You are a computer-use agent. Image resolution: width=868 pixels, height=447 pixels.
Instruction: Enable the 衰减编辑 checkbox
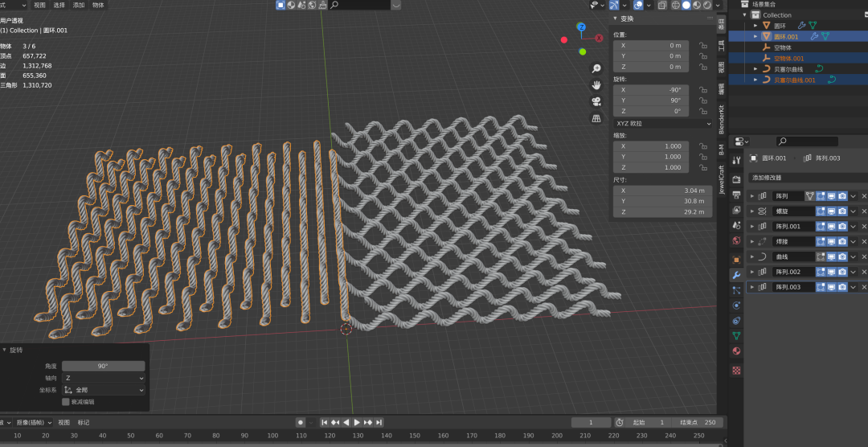(x=66, y=401)
